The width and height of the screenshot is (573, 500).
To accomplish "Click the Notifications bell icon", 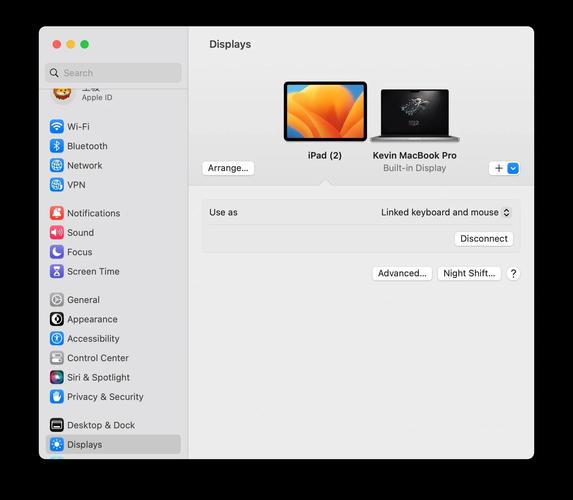I will point(57,213).
